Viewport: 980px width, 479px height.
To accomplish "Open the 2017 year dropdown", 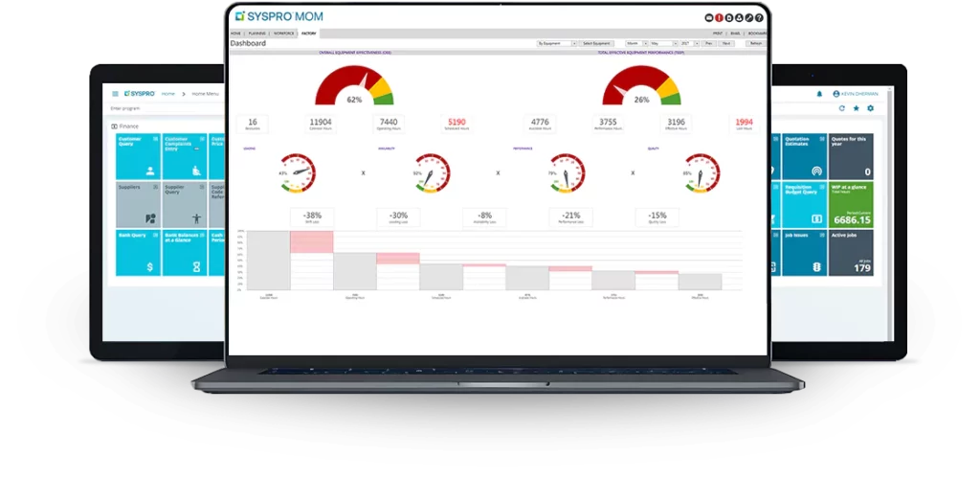I will (x=689, y=44).
